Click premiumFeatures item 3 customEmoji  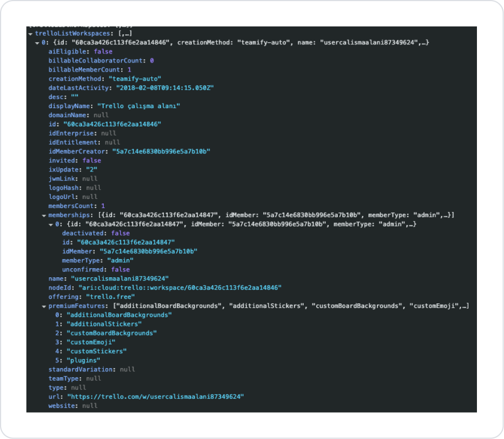85,342
